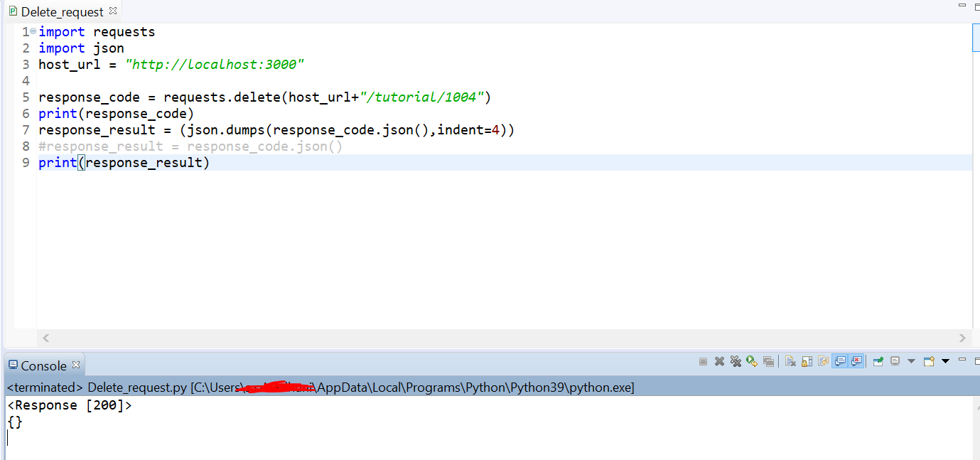Click the commented-out line 8
Image resolution: width=980 pixels, height=460 pixels.
(x=190, y=146)
